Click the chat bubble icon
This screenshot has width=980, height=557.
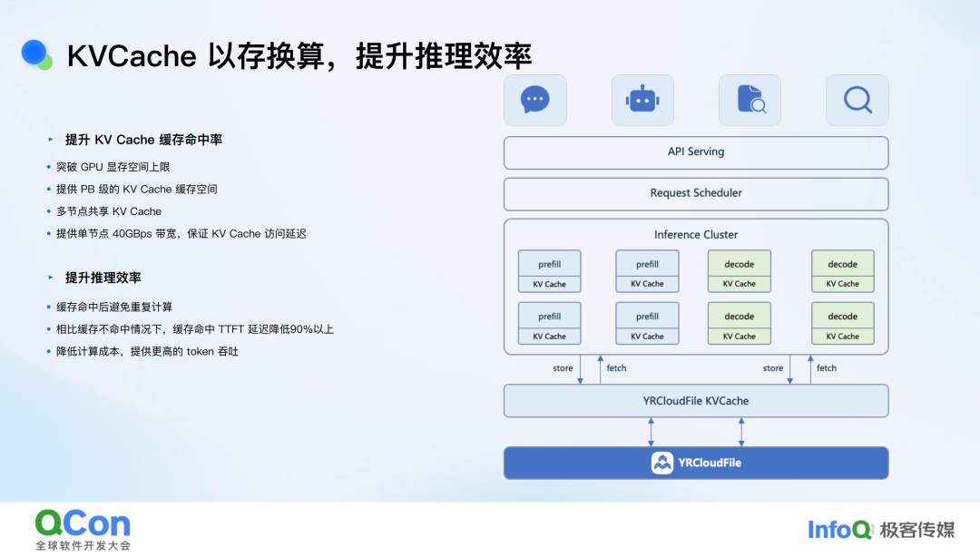pyautogui.click(x=535, y=100)
